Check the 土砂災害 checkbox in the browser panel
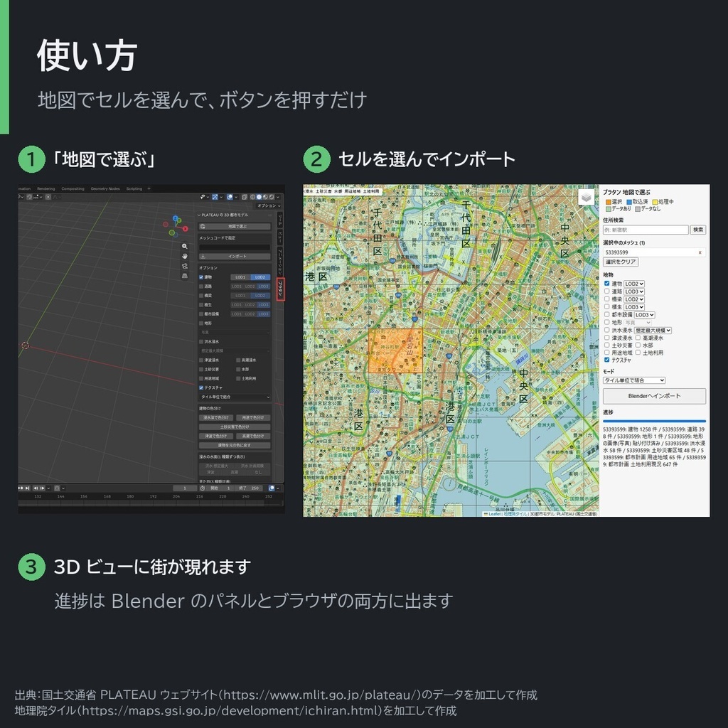728x728 pixels. 606,345
